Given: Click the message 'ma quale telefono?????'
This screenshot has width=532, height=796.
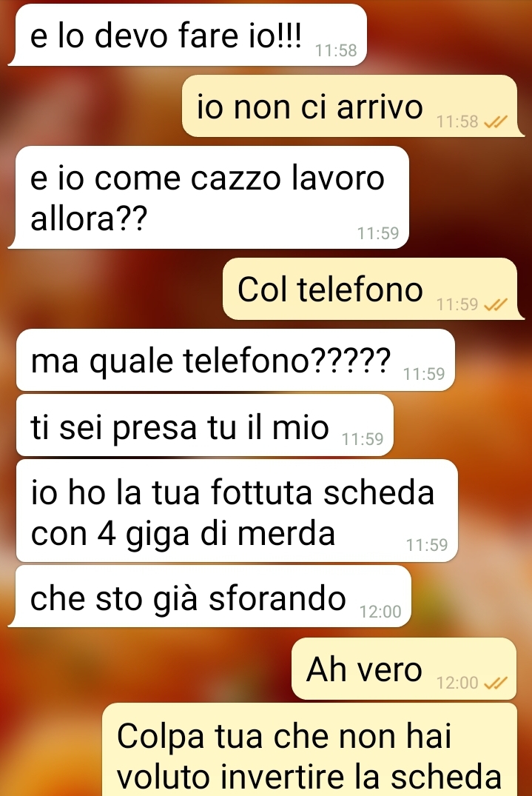Looking at the screenshot, I should [x=235, y=360].
